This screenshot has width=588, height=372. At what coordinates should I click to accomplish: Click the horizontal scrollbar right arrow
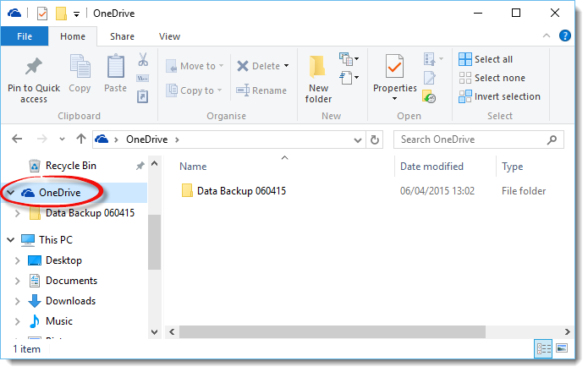pos(568,331)
